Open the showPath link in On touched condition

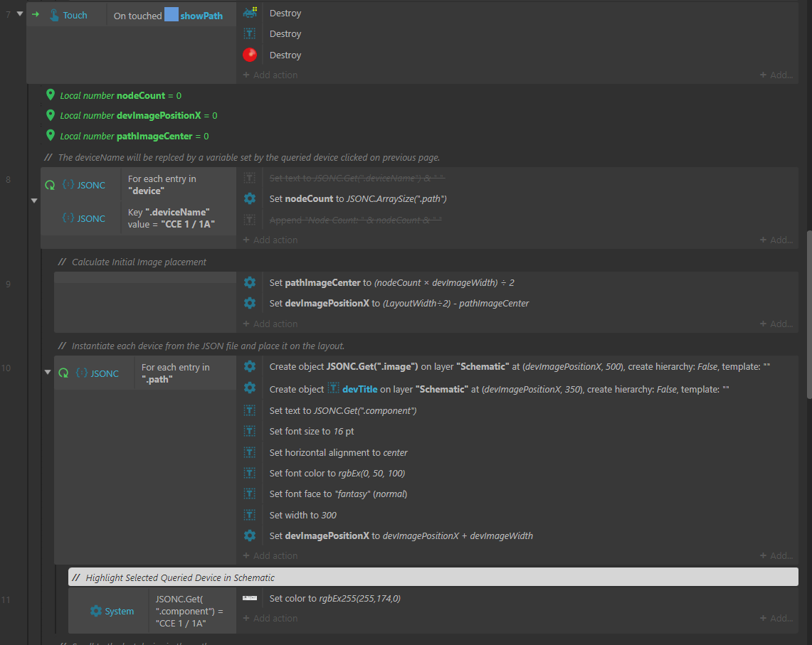[x=203, y=14]
